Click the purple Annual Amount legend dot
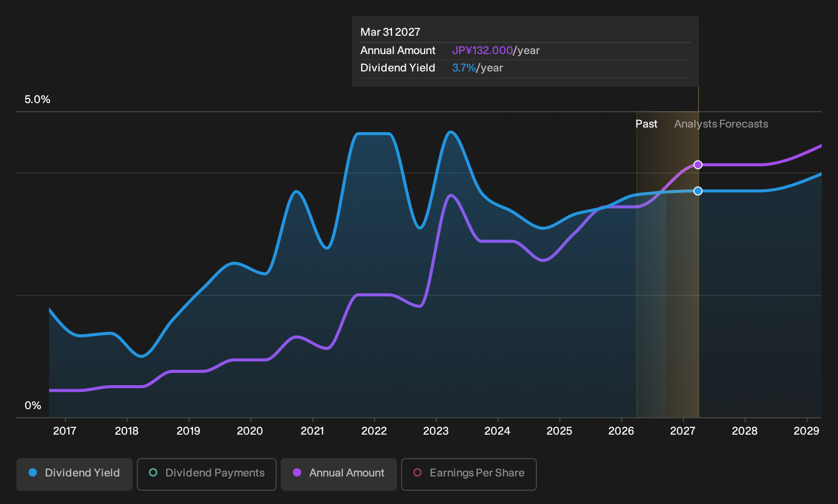Screen dimensions: 838x504 (x=297, y=472)
